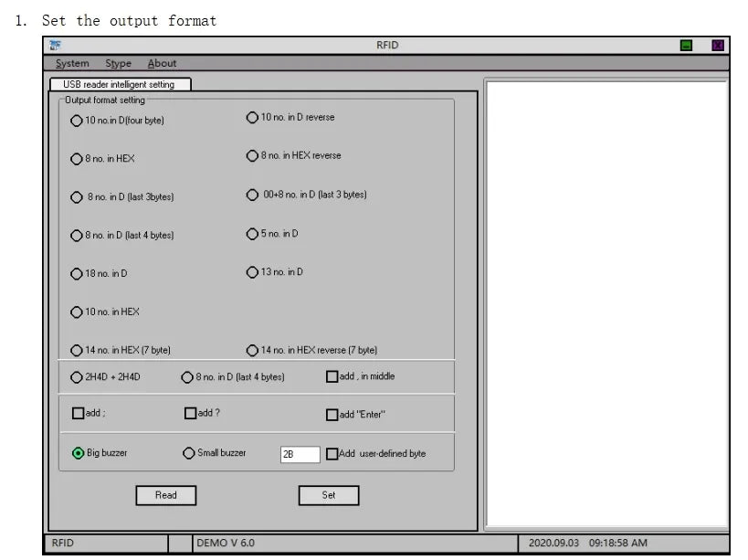This screenshot has height=560, width=748.
Task: Click the 2020.09.03 09:18:58 AM timestamp
Action: coord(588,544)
